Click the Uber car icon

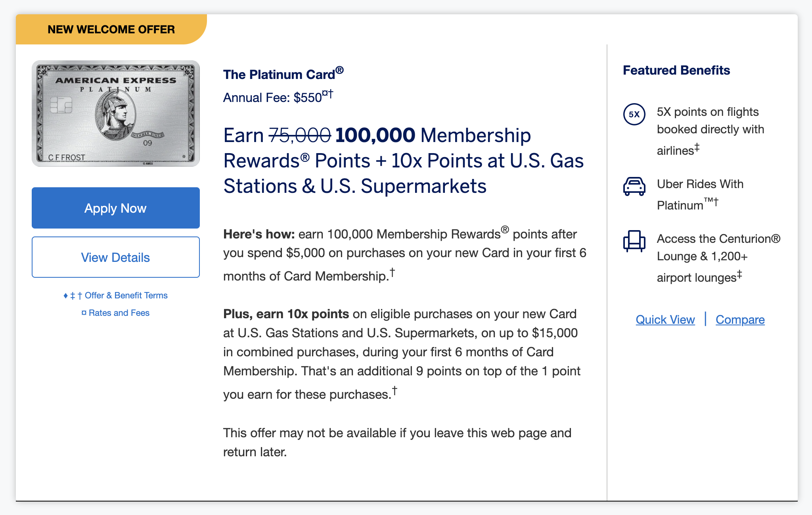point(634,186)
